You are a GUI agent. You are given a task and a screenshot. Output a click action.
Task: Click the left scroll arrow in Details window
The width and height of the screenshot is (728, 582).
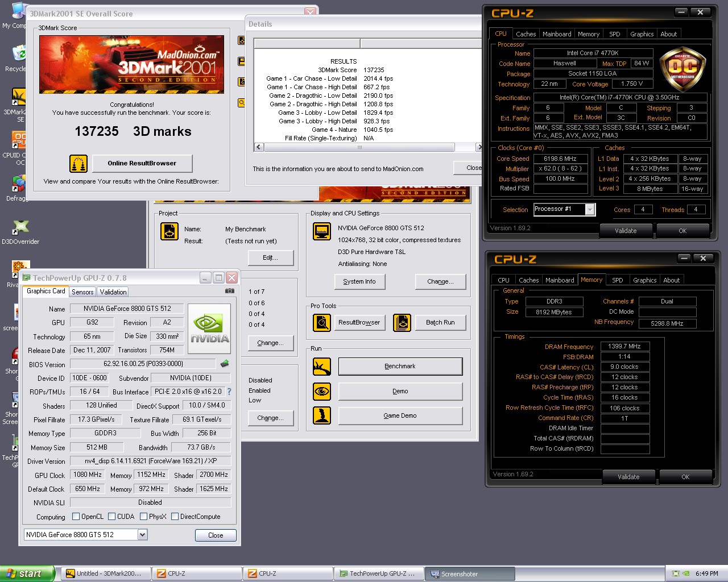(x=259, y=147)
